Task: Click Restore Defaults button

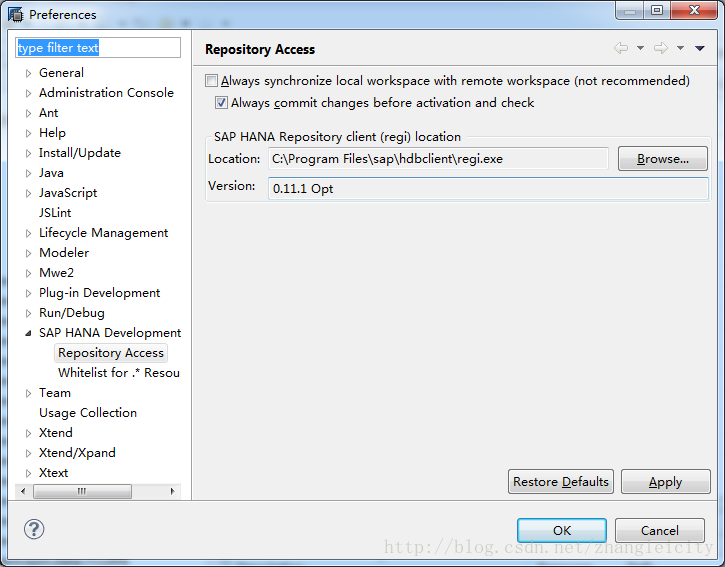Action: [x=561, y=482]
